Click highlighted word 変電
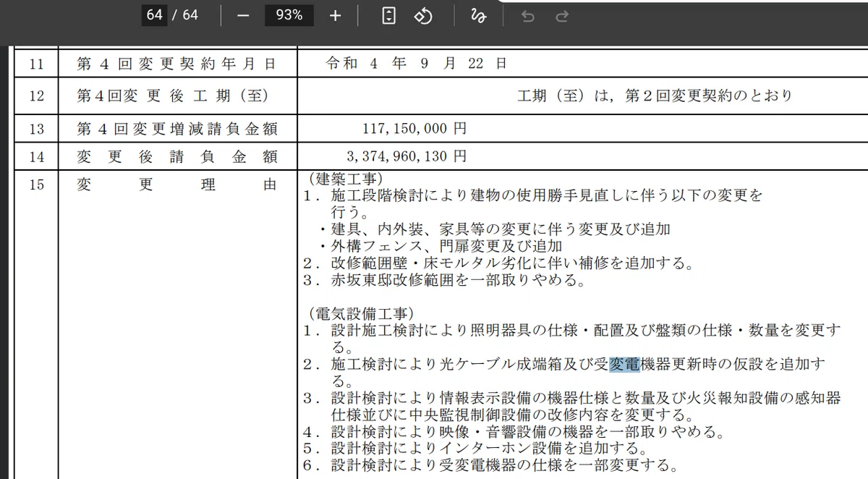This screenshot has height=479, width=868. click(625, 364)
